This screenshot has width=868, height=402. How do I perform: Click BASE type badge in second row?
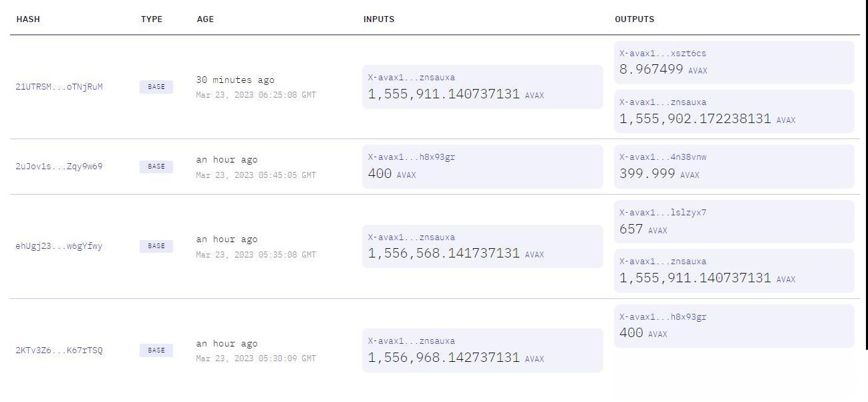[156, 167]
